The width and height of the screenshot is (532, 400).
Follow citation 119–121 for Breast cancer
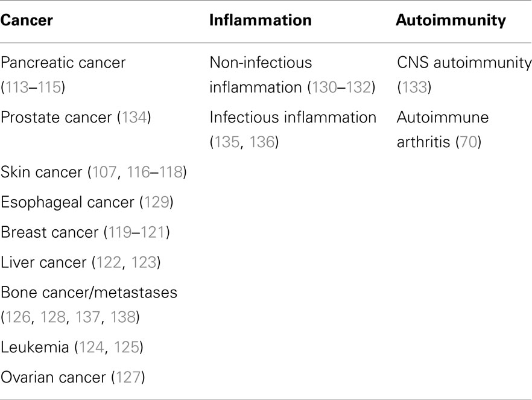click(137, 232)
